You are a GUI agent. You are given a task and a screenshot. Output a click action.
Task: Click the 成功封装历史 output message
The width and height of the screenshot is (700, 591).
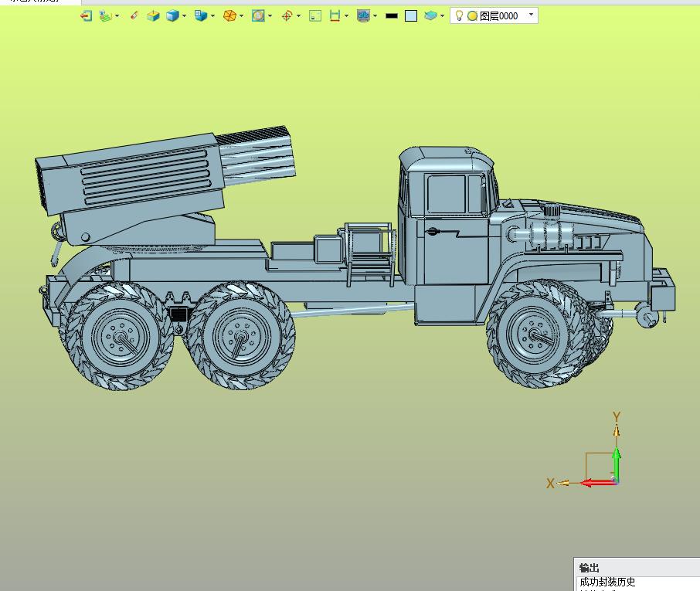pyautogui.click(x=607, y=582)
